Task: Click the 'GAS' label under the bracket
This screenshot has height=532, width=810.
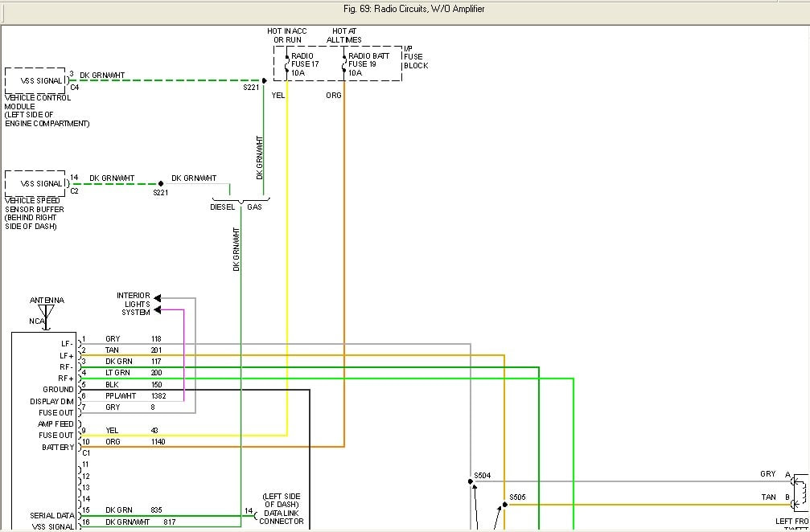Action: (255, 207)
